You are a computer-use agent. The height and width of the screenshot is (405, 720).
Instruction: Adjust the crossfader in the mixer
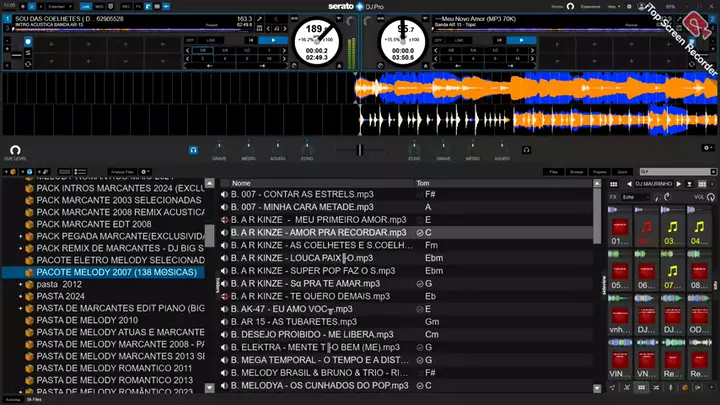pos(359,150)
